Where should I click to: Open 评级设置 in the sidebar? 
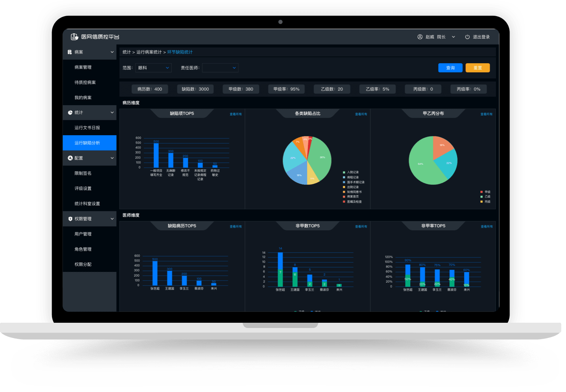[x=89, y=188]
